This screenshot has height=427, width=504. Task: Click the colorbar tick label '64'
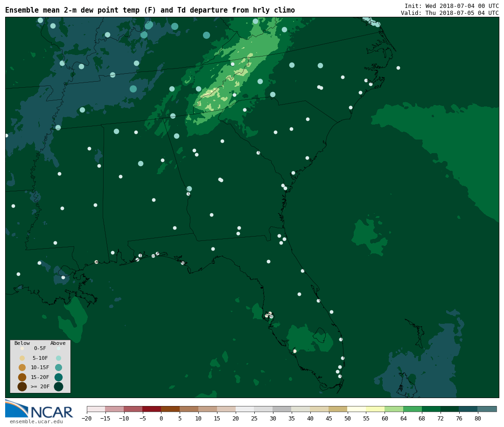click(x=403, y=418)
